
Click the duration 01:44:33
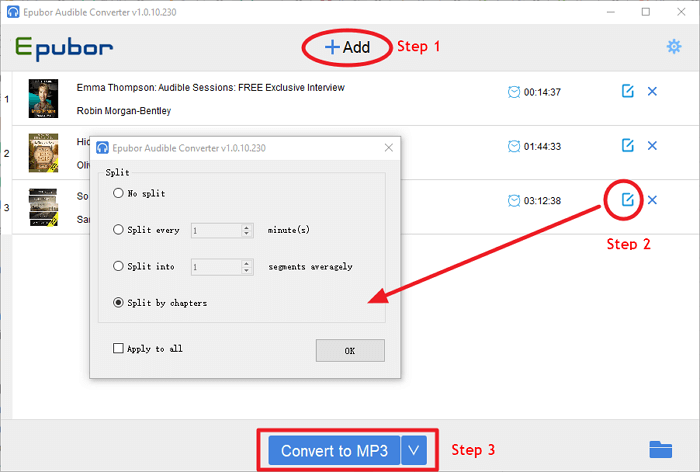[542, 147]
